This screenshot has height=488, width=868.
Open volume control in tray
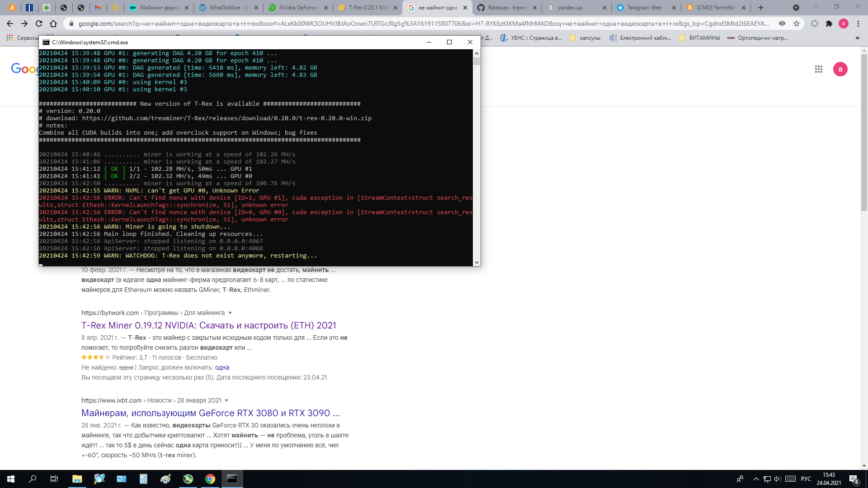pos(778,479)
